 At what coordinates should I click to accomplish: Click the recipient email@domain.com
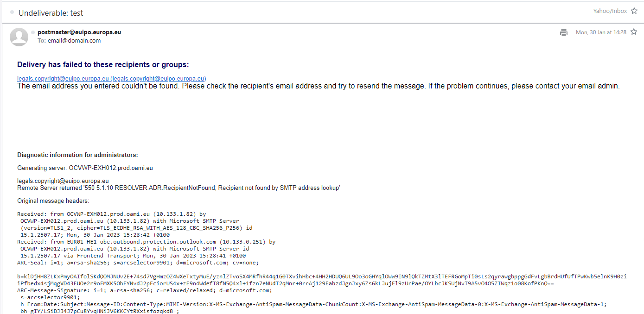point(74,41)
